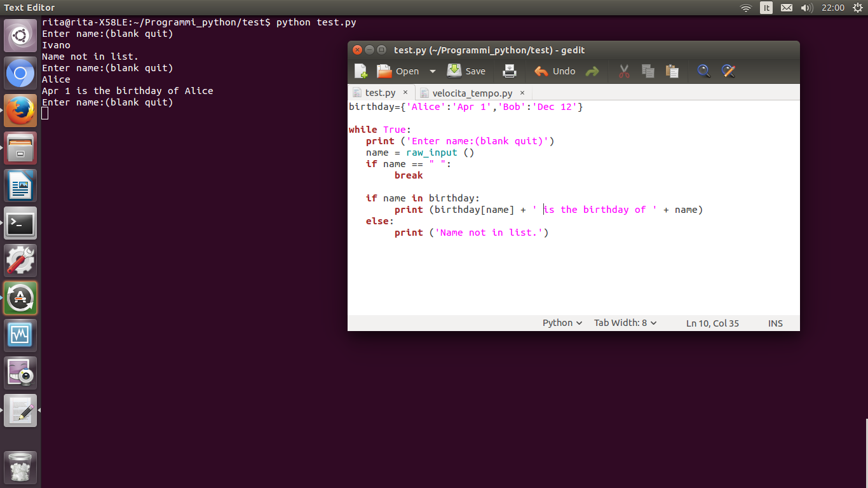The width and height of the screenshot is (868, 488).
Task: Paste clipboard contents in gedit
Action: pos(672,71)
